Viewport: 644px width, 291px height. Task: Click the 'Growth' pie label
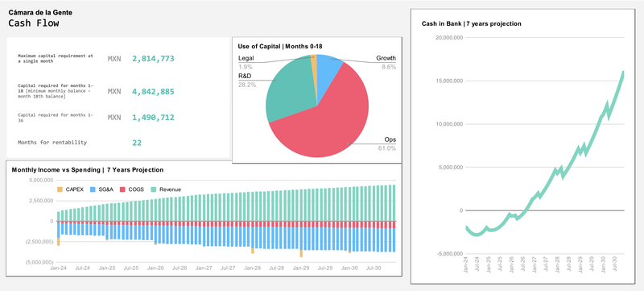[x=386, y=58]
